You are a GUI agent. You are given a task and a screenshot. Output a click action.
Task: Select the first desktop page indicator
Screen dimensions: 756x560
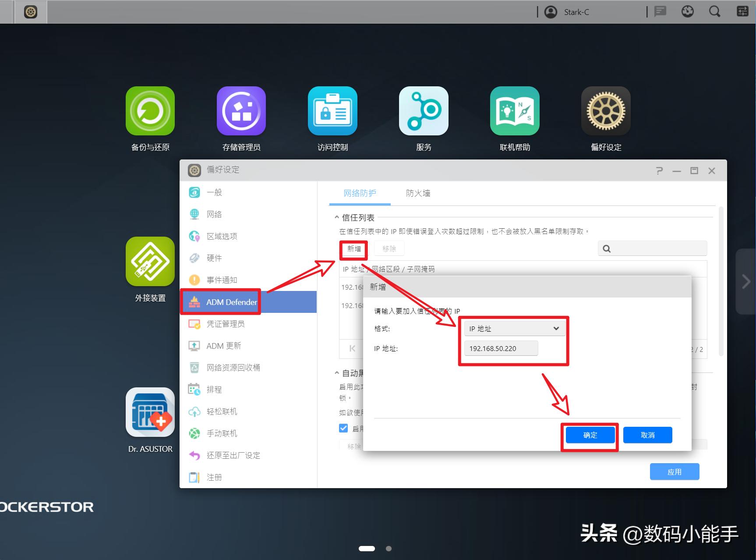coord(367,549)
